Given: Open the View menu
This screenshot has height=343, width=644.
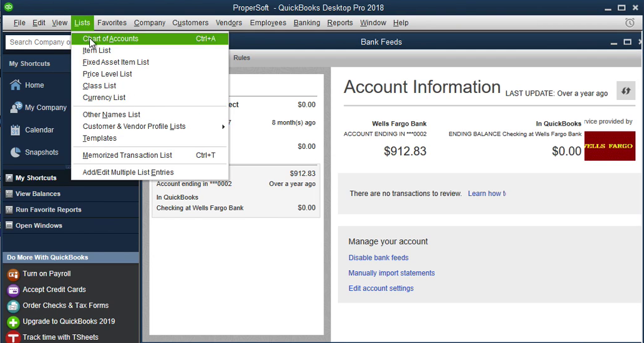Looking at the screenshot, I should [60, 23].
